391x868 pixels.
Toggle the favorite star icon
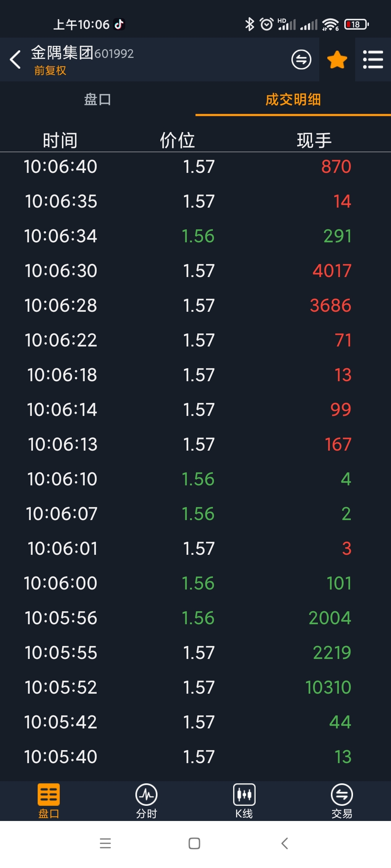(x=337, y=60)
